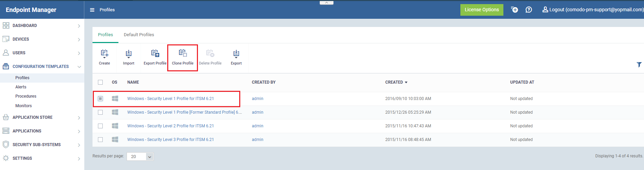Check the Security Level 3 Profile row checkbox
Screen dimensions: 644x170
[x=100, y=140]
